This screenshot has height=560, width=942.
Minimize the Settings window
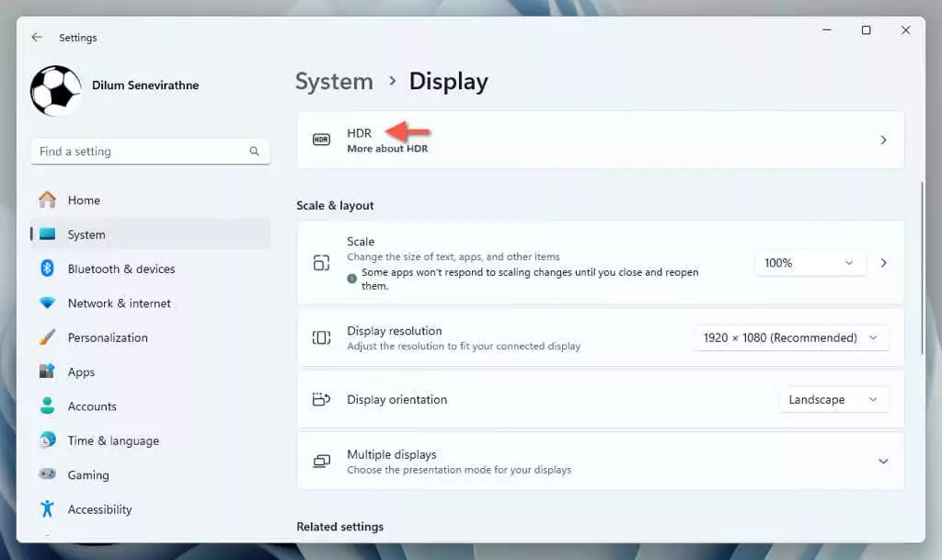[x=827, y=30]
